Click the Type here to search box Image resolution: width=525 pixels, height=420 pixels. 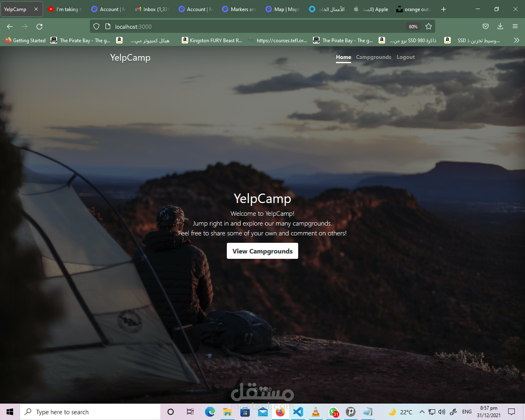pos(90,412)
